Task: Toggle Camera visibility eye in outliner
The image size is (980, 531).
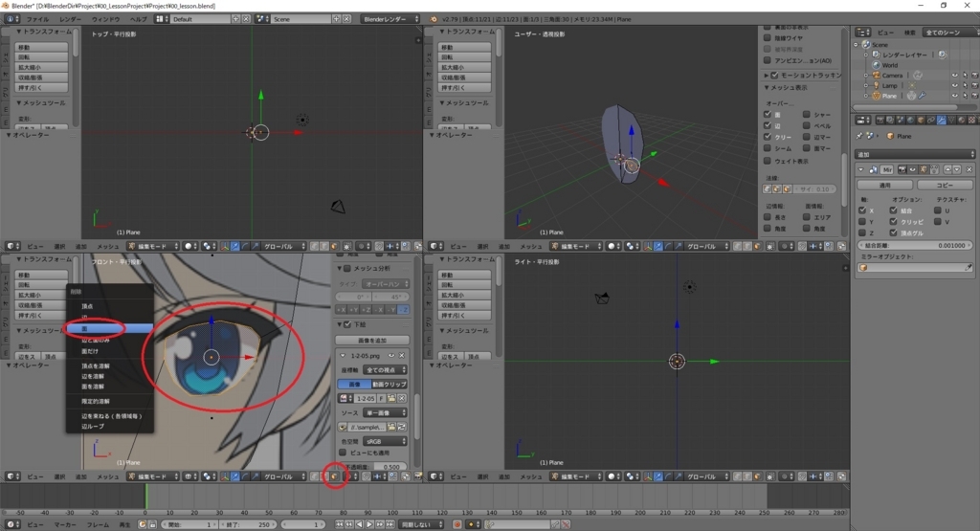Action: tap(955, 75)
